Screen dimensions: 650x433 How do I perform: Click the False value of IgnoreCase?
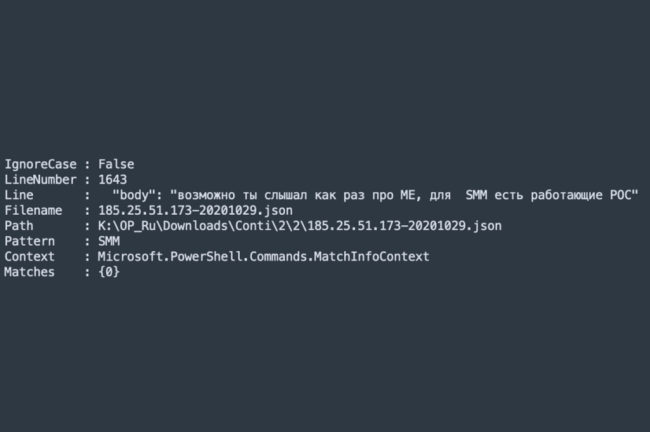(x=116, y=164)
